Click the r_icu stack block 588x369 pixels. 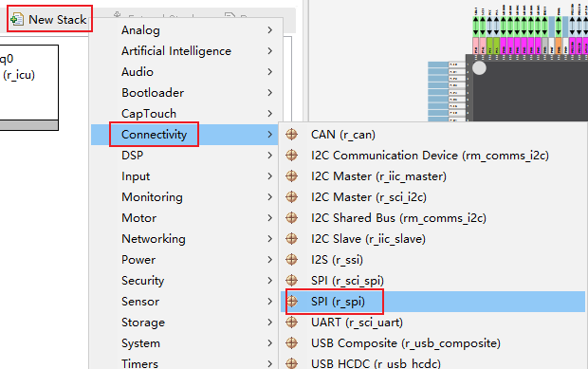click(28, 87)
